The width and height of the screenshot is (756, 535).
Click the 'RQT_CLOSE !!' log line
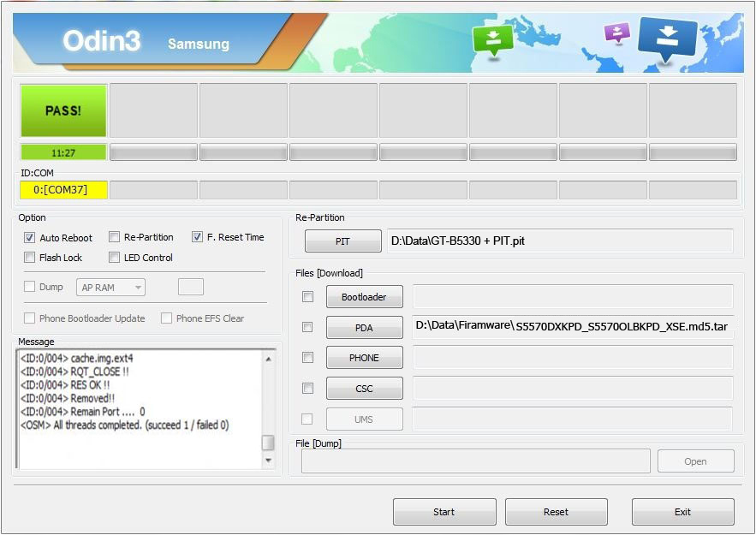[x=74, y=372]
